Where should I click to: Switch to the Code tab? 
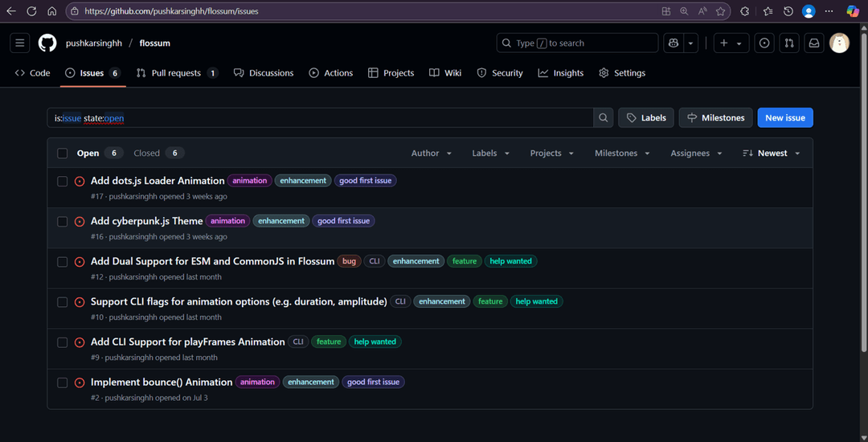coord(33,73)
